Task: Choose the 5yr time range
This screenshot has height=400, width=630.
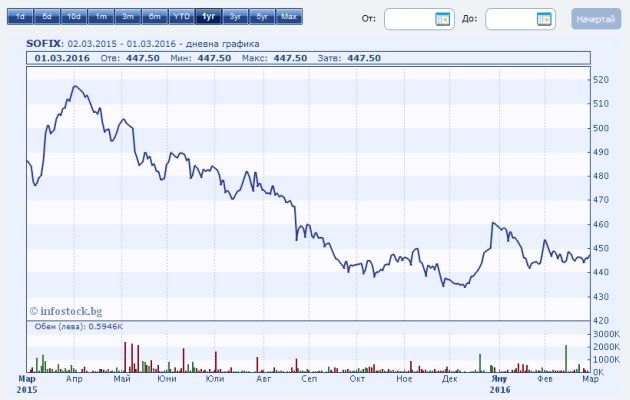Action: [x=260, y=18]
